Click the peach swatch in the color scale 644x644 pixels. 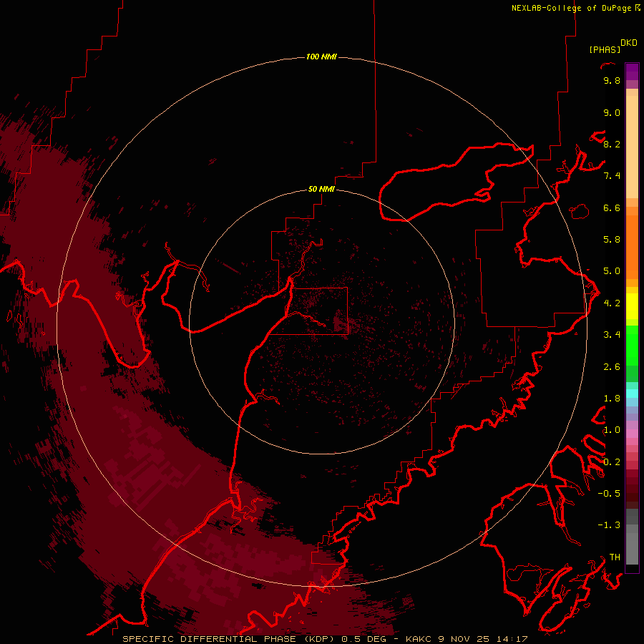(x=632, y=147)
